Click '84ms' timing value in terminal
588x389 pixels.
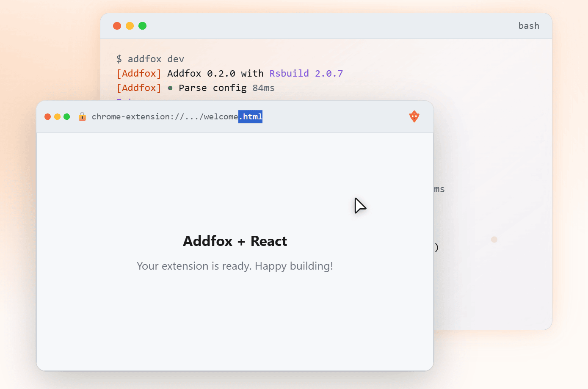tap(263, 88)
